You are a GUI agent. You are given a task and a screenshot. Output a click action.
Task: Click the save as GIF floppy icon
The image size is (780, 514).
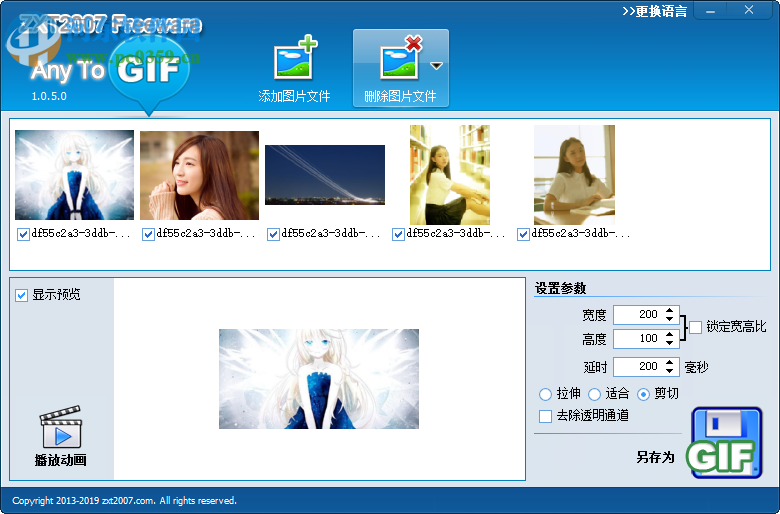pos(724,442)
